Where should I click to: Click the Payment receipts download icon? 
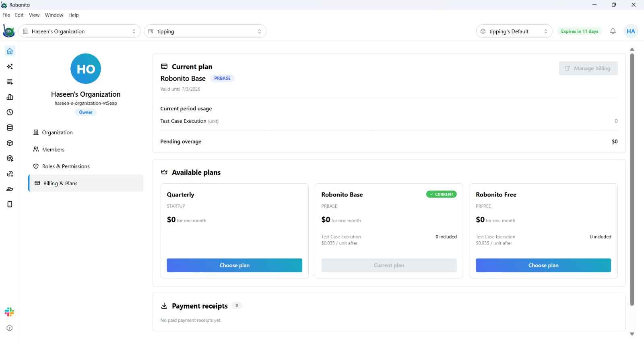point(164,306)
